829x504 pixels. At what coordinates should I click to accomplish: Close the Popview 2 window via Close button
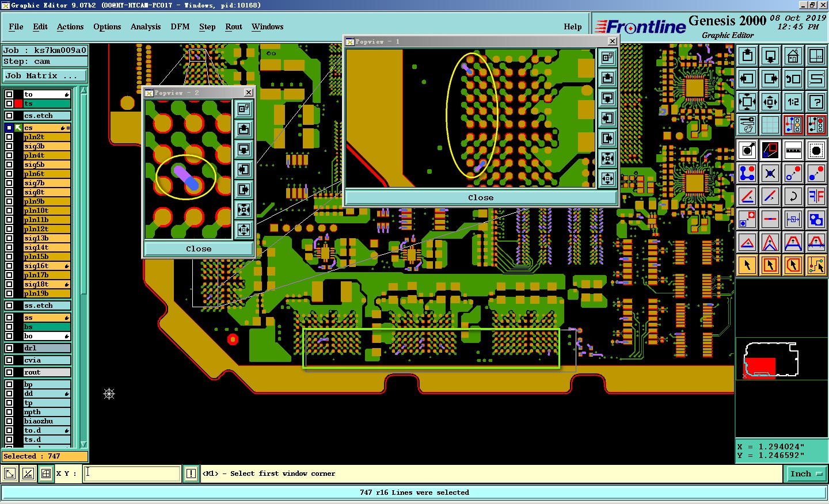point(199,249)
